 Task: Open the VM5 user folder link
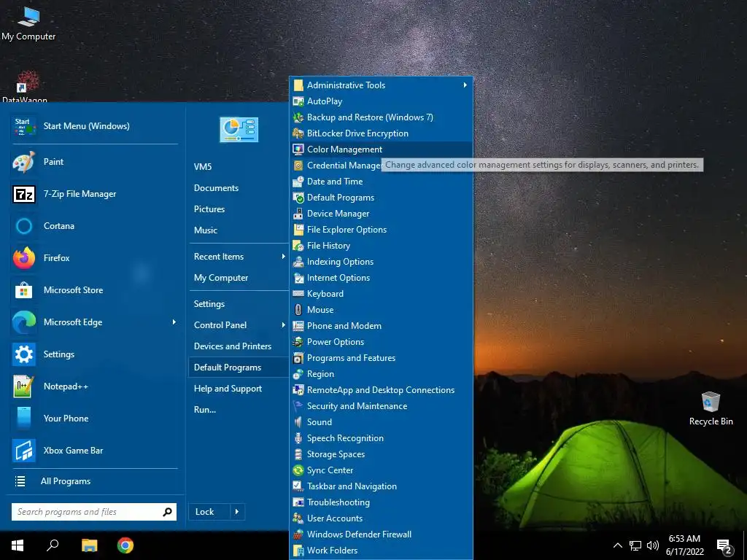click(x=203, y=167)
